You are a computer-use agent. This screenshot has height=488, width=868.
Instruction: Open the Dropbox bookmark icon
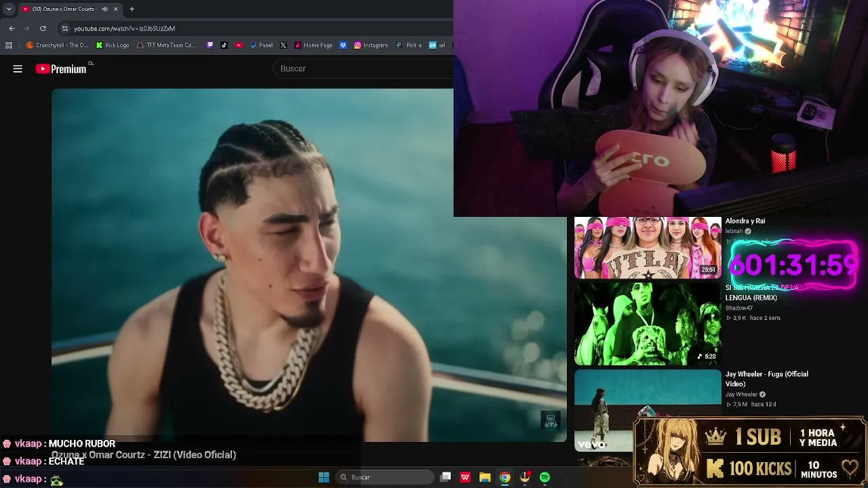tap(343, 45)
